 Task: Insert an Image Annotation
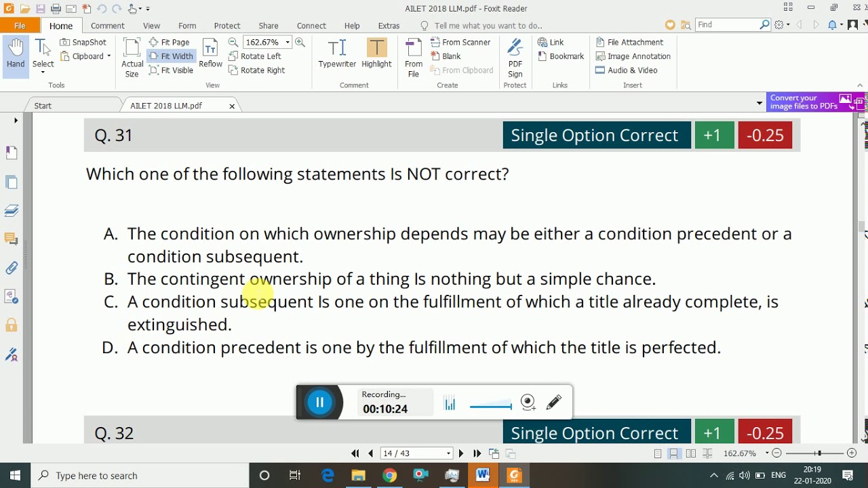coord(633,56)
